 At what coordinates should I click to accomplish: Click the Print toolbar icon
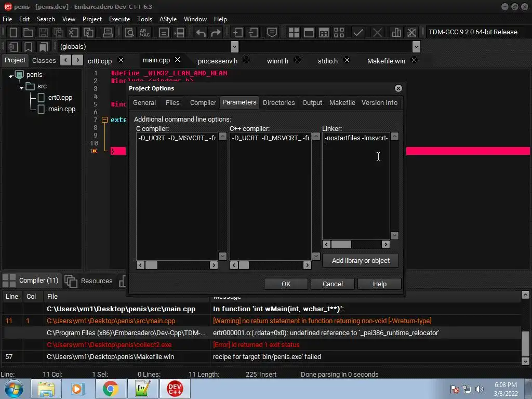click(108, 33)
